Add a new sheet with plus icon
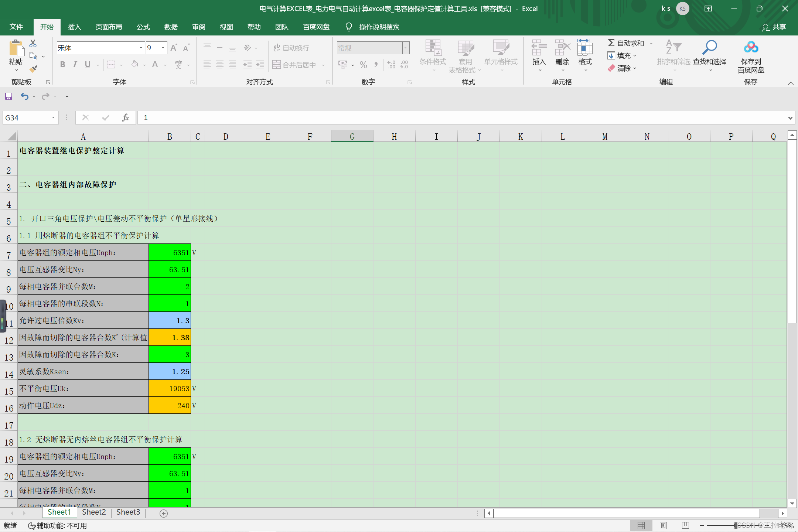The image size is (798, 532). point(164,513)
